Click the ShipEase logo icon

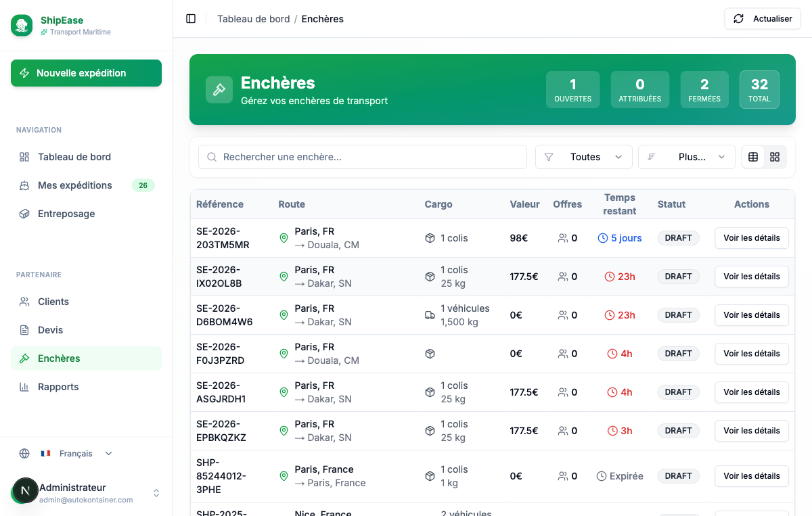(22, 26)
